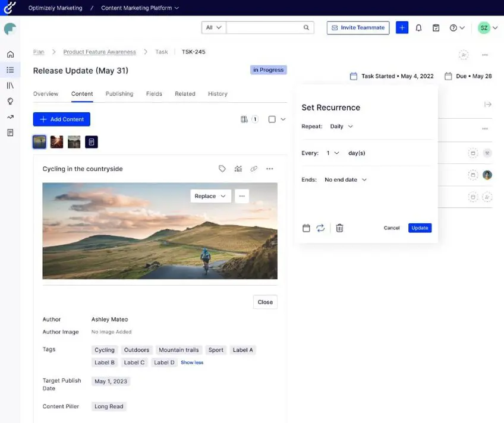The height and width of the screenshot is (423, 504).
Task: Open the All search filter dropdown
Action: pyautogui.click(x=214, y=27)
